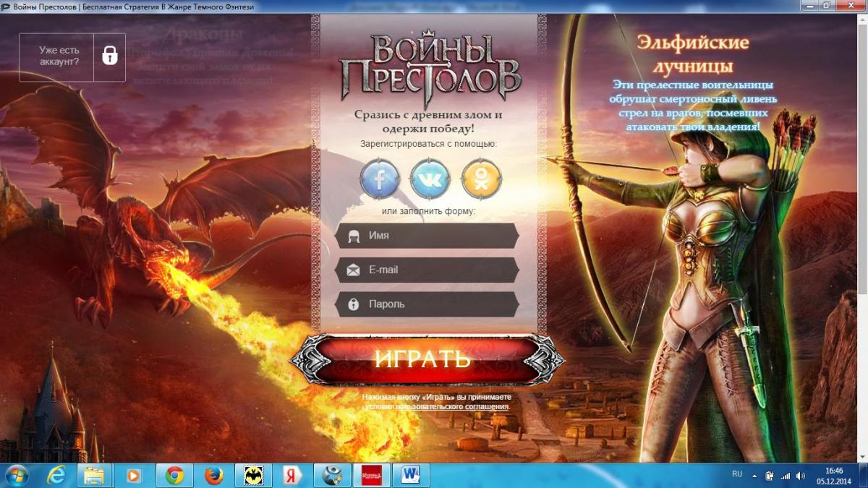Open the Windows Start menu
This screenshot has width=868, height=488.
tap(16, 475)
